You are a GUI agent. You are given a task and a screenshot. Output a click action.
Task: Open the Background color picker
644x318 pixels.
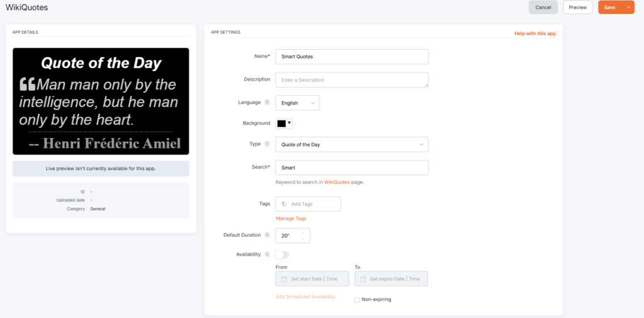(x=284, y=123)
